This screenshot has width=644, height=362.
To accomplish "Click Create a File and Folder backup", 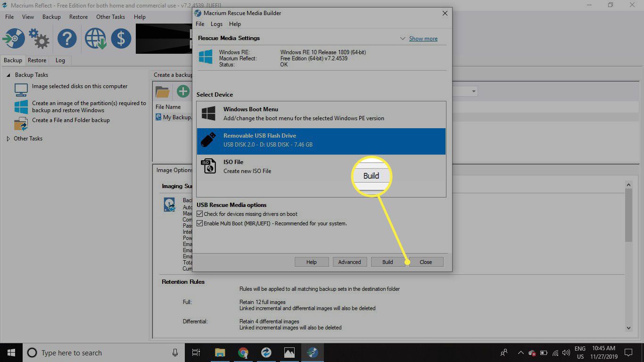I will click(71, 120).
